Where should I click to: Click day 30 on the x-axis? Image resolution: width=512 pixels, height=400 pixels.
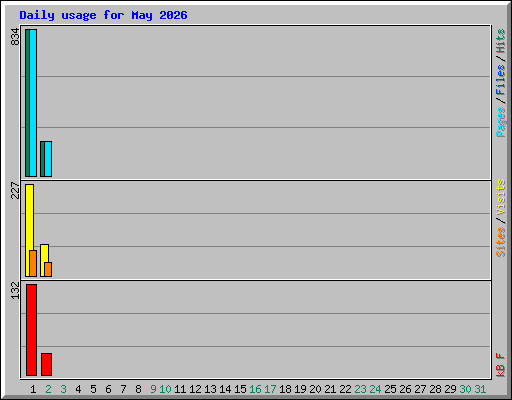[465, 389]
